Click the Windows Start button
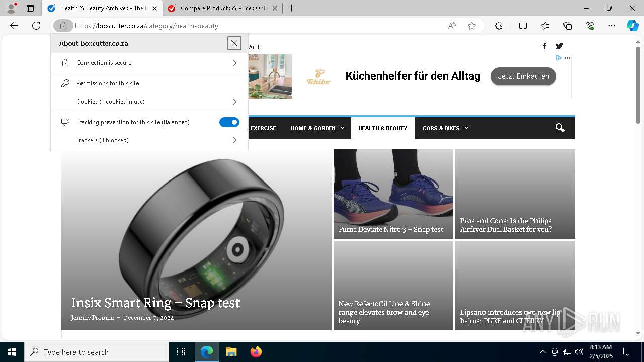 click(12, 352)
